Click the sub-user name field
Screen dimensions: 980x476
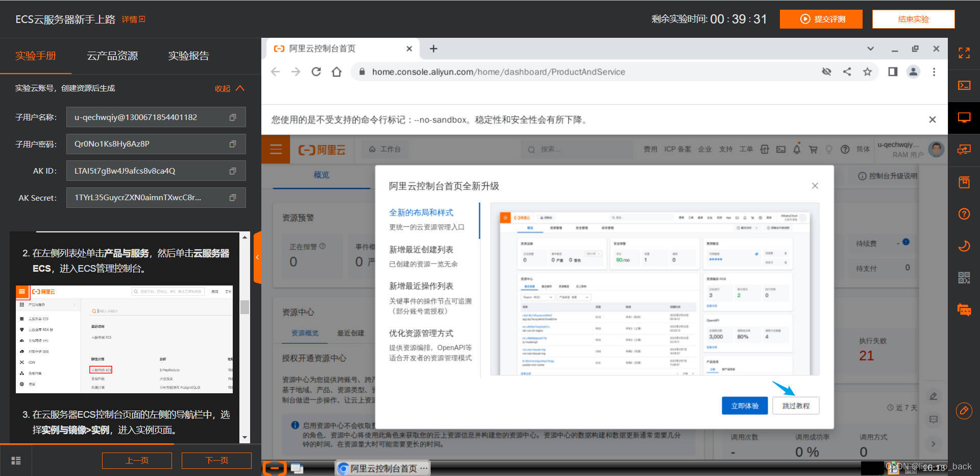point(156,117)
